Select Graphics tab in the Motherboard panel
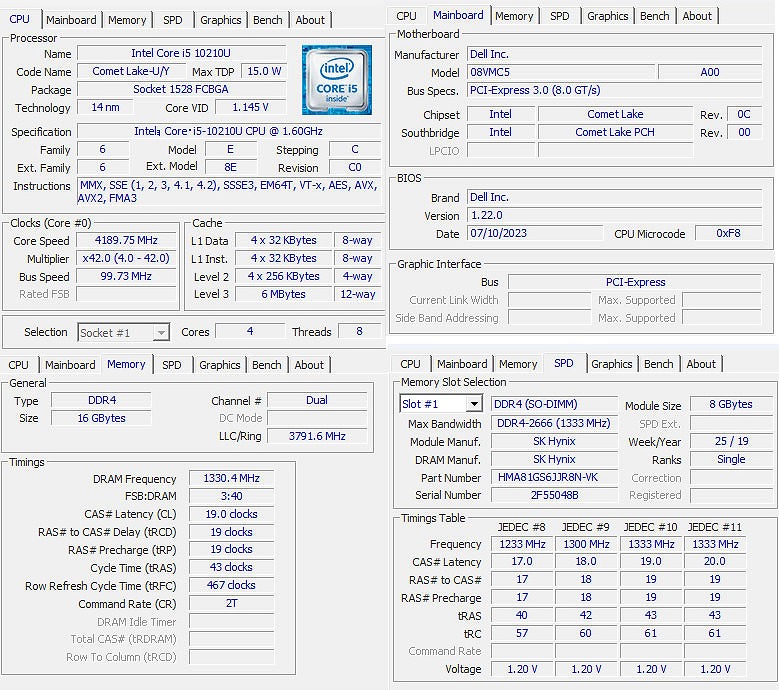779x690 pixels. pyautogui.click(x=607, y=16)
